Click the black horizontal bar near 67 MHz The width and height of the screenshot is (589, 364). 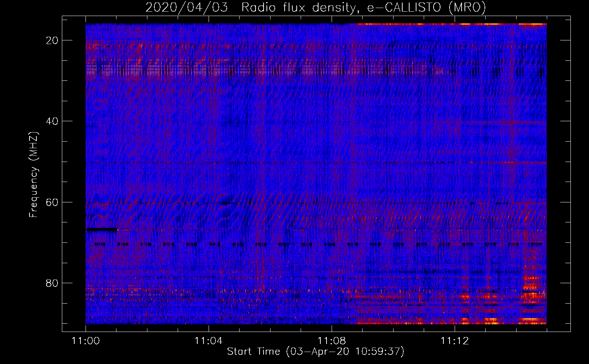[102, 229]
